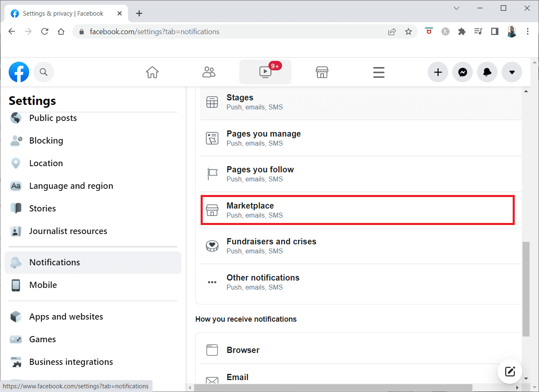Open the Facebook logo home link
The height and width of the screenshot is (392, 539).
click(x=19, y=72)
